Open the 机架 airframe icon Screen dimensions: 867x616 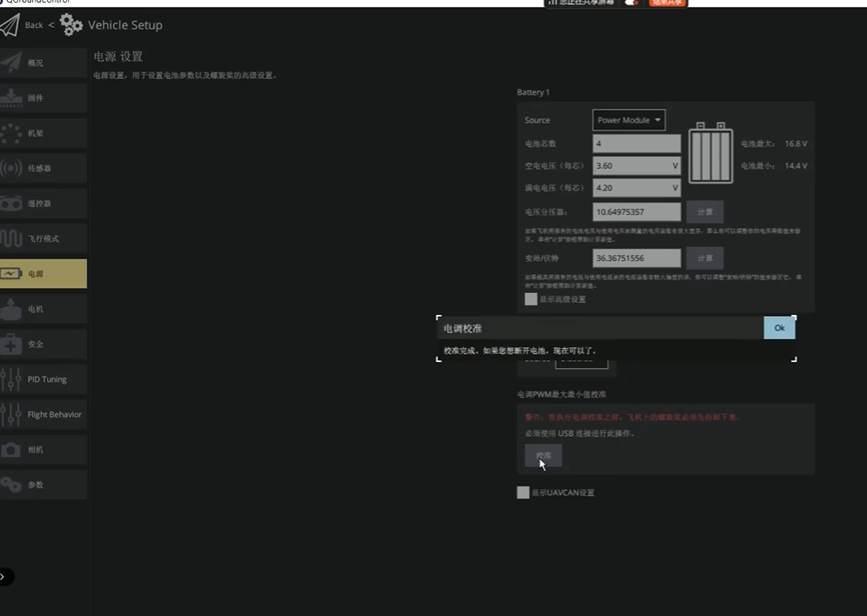pos(11,133)
